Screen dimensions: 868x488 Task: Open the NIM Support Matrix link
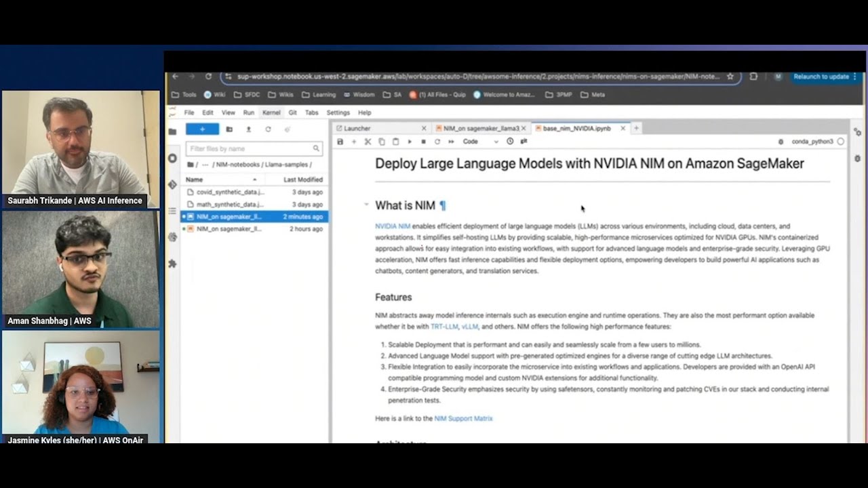click(x=463, y=419)
